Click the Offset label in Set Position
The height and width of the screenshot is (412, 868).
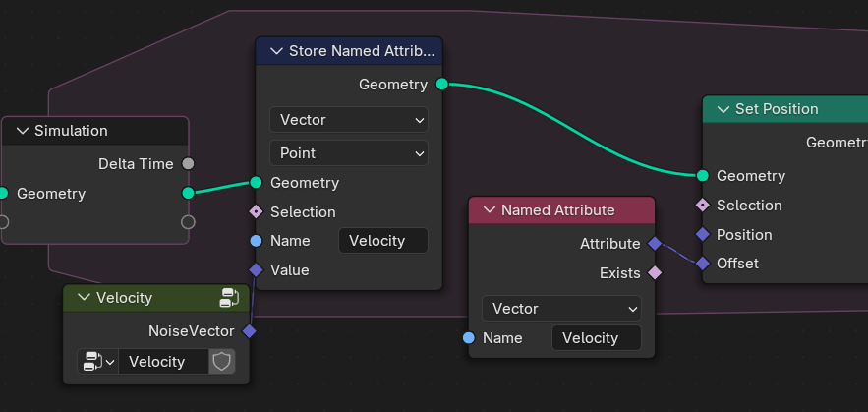[737, 264]
